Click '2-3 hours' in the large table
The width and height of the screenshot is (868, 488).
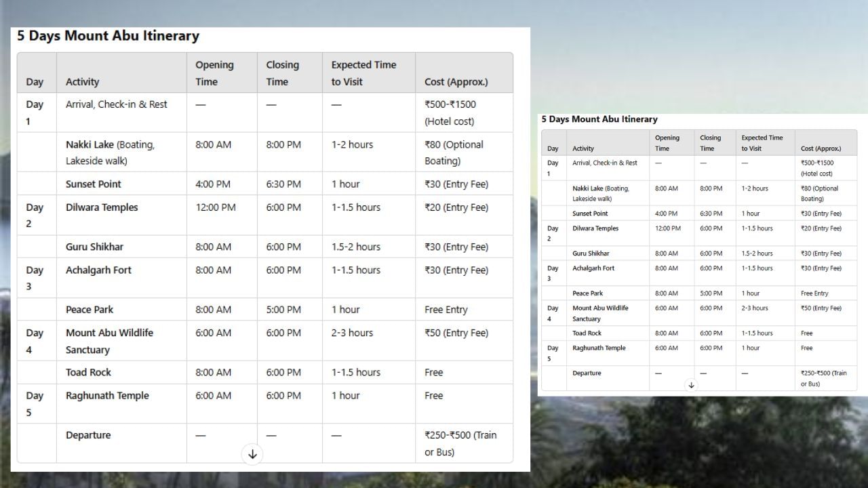click(x=352, y=333)
